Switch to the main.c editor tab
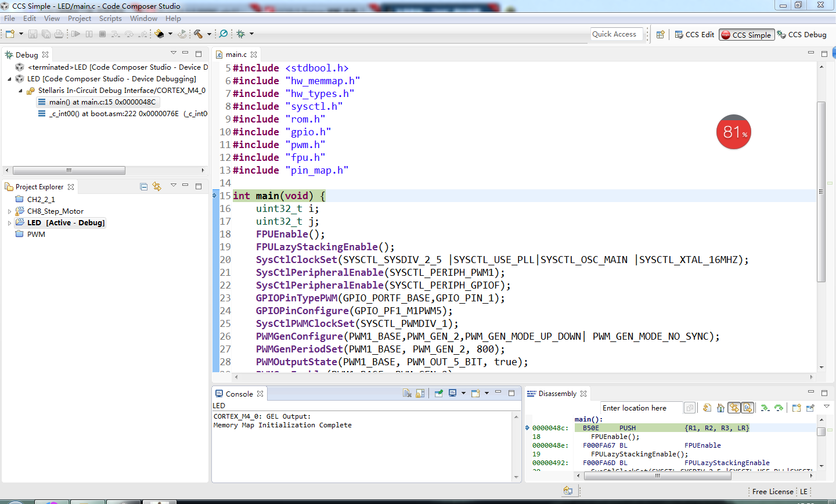 click(x=236, y=55)
